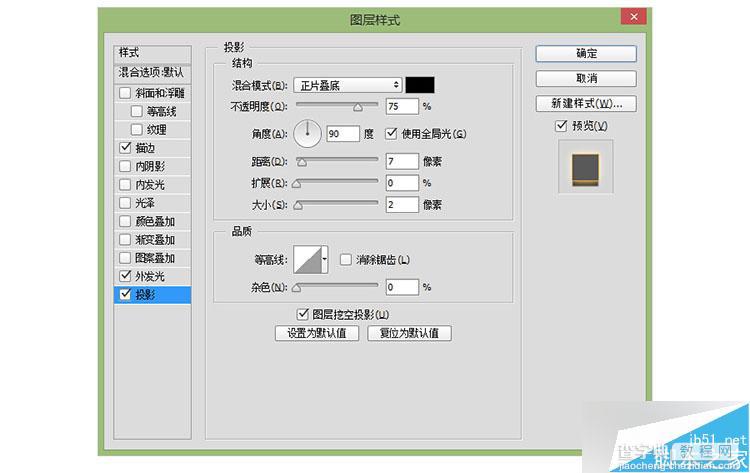Screen dimensions: 750x473
Task: Toggle the 使用全局光 checkbox
Action: click(391, 133)
